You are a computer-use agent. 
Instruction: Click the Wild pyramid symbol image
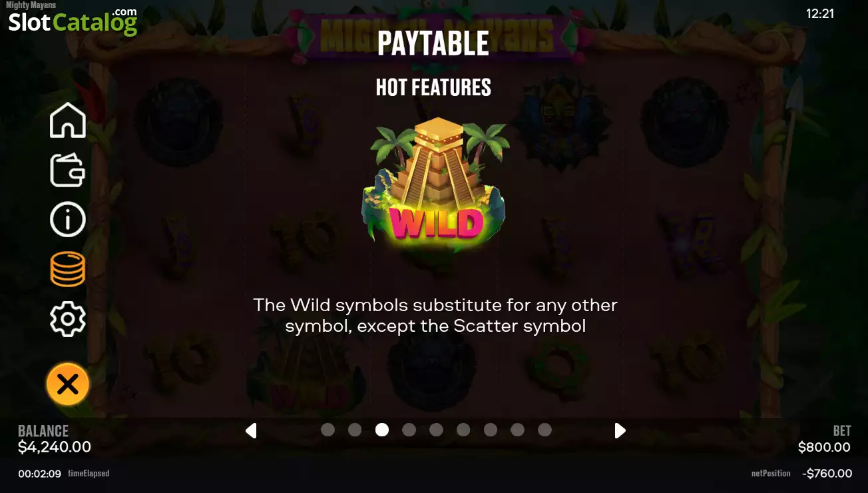[x=434, y=183]
